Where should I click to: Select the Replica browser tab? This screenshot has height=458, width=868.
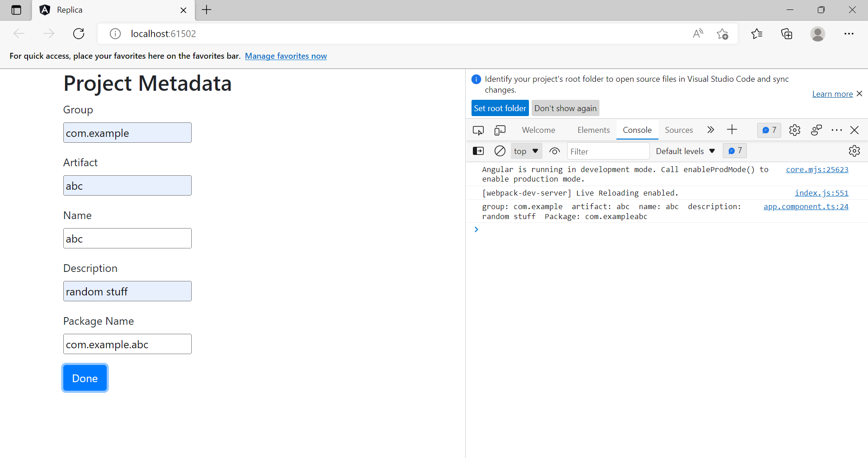click(x=113, y=10)
